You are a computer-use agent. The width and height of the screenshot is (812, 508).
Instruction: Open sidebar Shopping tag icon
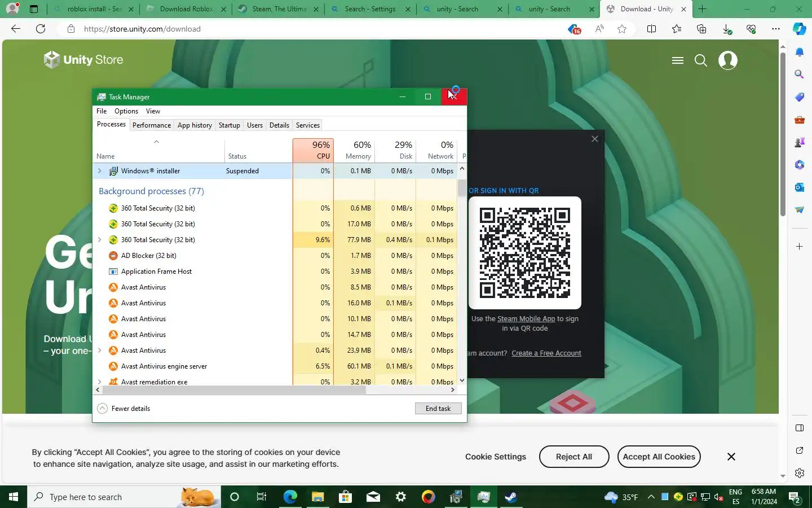tap(800, 97)
